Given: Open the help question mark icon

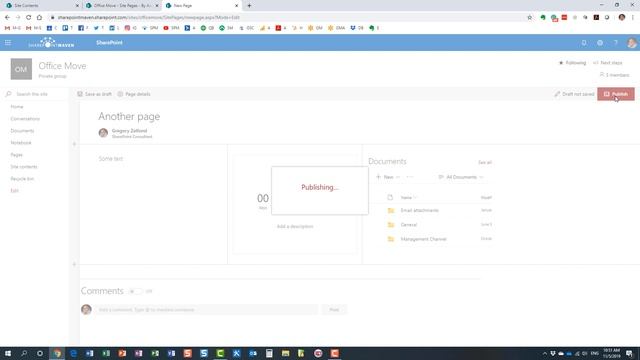Looking at the screenshot, I should click(x=616, y=43).
